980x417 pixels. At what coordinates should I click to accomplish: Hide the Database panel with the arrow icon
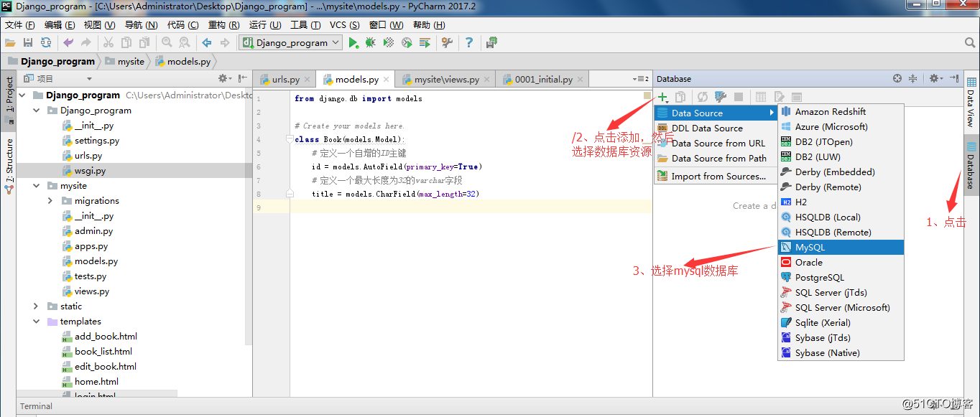point(954,78)
